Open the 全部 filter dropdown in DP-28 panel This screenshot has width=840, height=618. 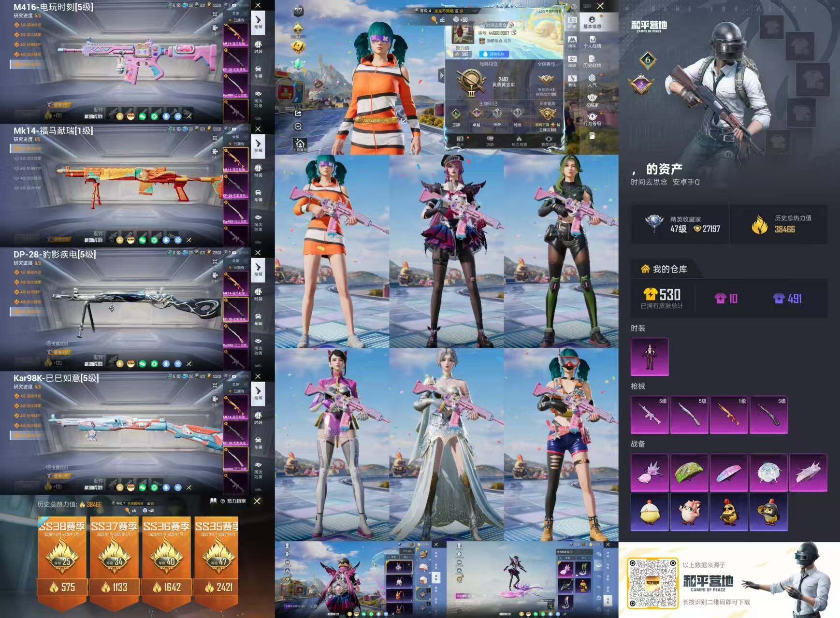(236, 260)
